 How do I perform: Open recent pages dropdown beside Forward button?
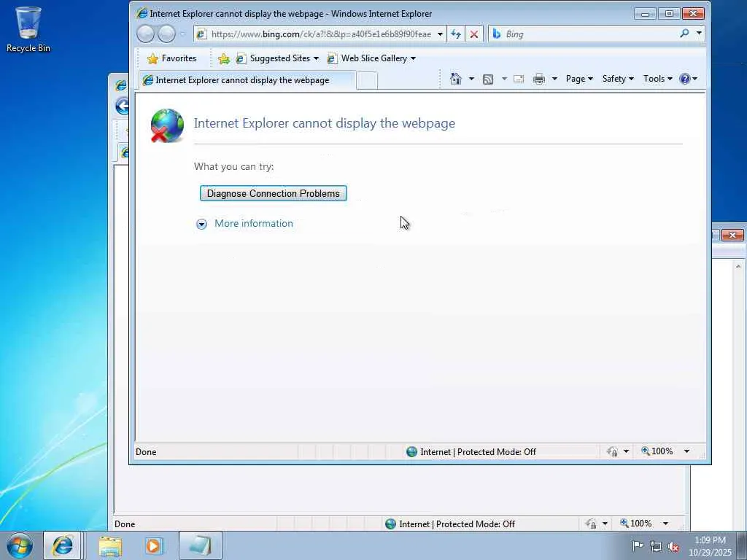pyautogui.click(x=182, y=34)
